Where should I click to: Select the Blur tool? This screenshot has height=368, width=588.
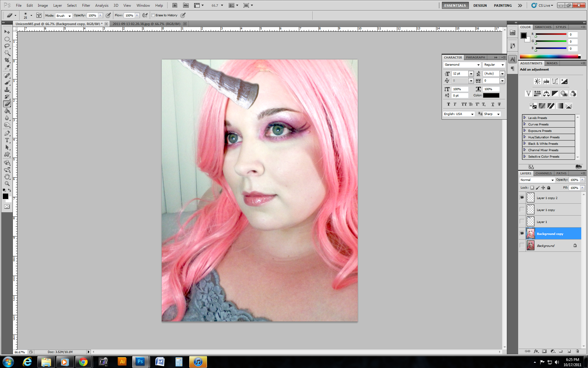(7, 118)
